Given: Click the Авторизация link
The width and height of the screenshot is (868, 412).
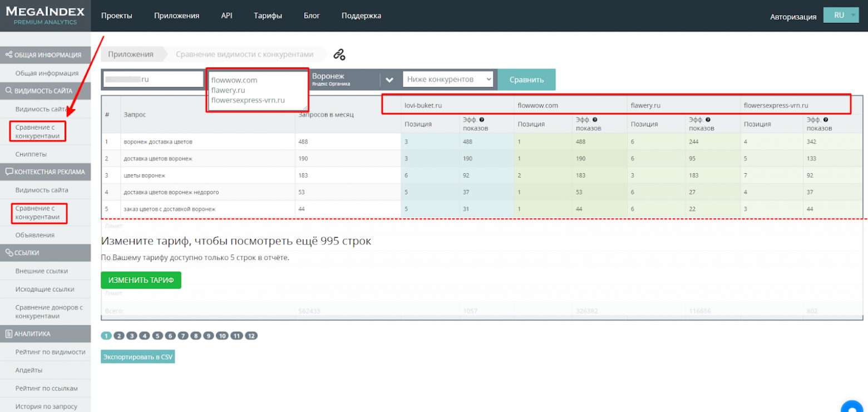Looking at the screenshot, I should [x=793, y=17].
